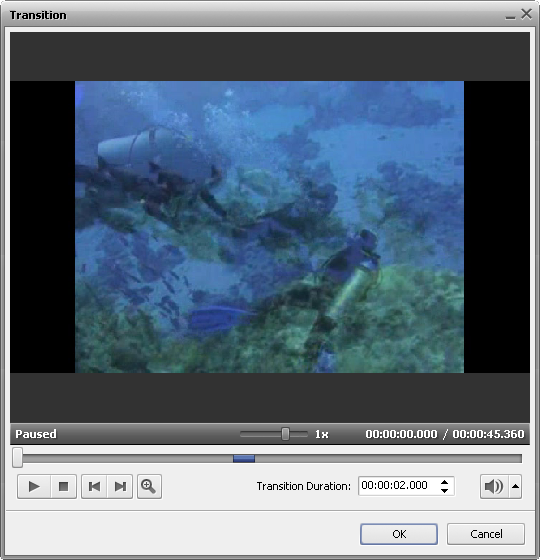
Task: Jump to the previous frame
Action: tap(94, 486)
